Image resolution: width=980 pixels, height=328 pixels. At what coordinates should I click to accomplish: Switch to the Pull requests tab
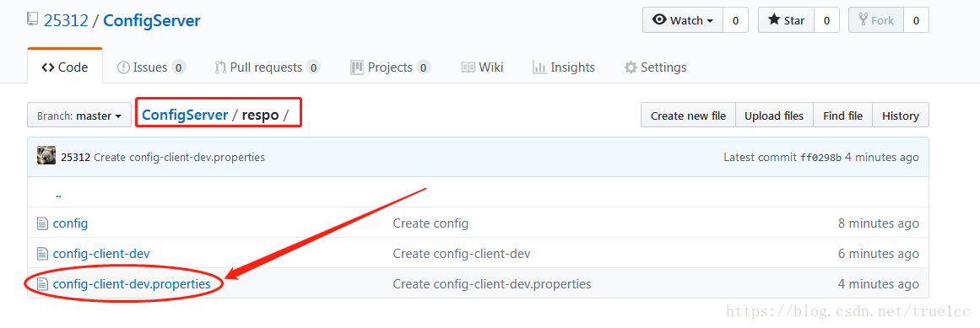pos(268,67)
